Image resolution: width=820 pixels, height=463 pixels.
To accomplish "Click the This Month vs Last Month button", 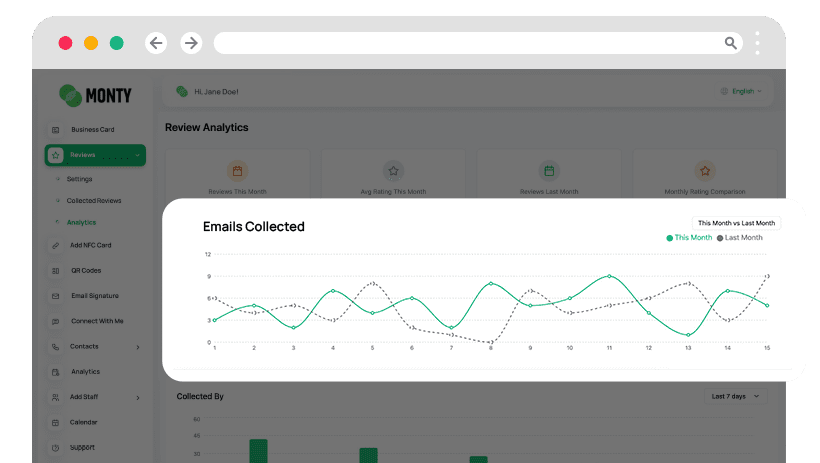I will tap(736, 223).
